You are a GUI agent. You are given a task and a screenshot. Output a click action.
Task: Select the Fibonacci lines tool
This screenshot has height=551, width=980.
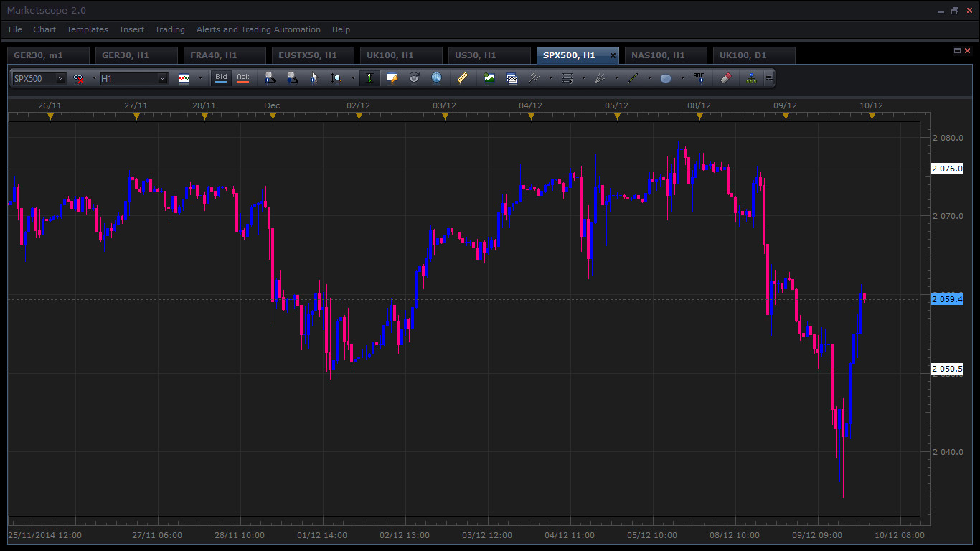coord(567,78)
